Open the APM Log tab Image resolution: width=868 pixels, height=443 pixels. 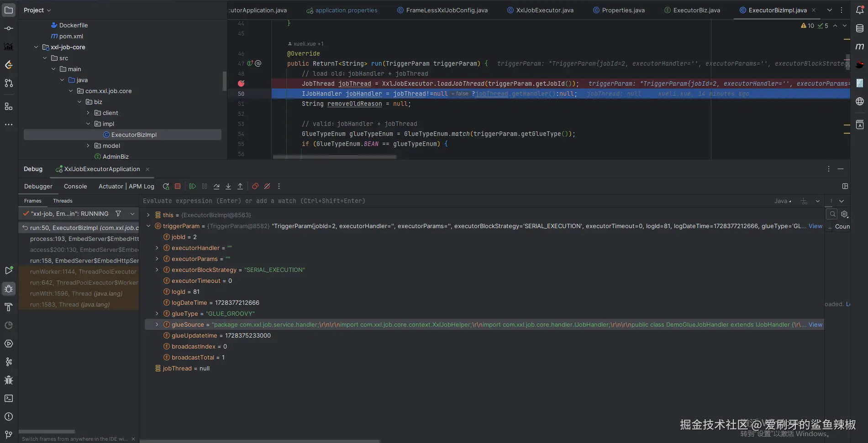142,186
